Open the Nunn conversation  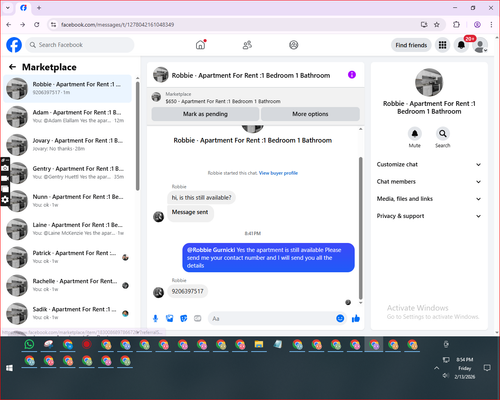pos(67,201)
